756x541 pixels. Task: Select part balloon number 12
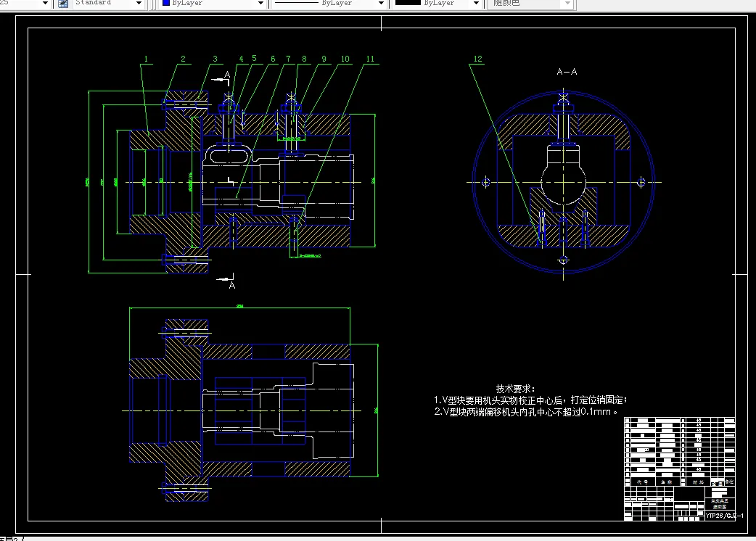click(478, 59)
